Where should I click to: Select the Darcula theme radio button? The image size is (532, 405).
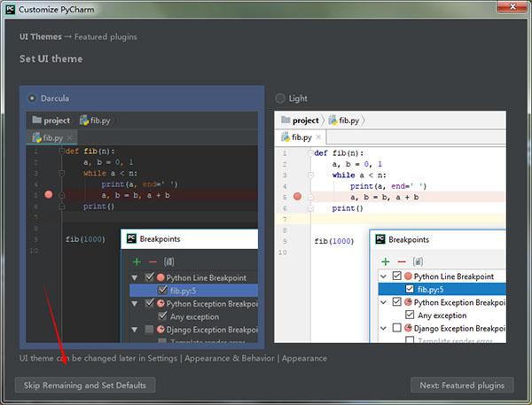click(x=32, y=98)
